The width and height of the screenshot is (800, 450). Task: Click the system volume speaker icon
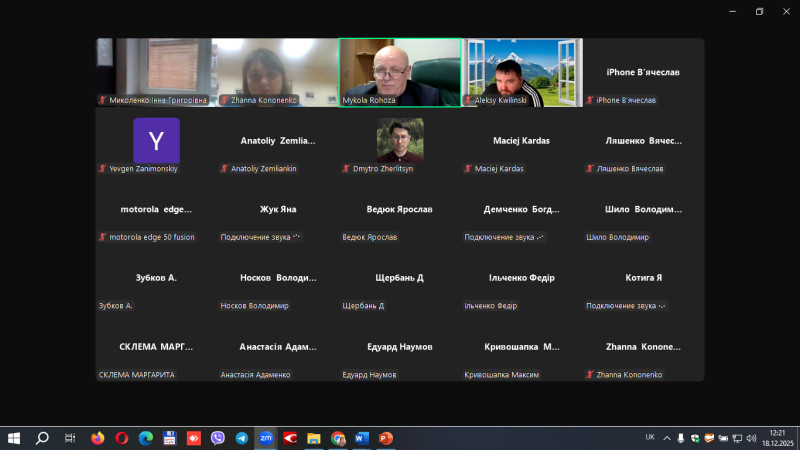click(751, 438)
